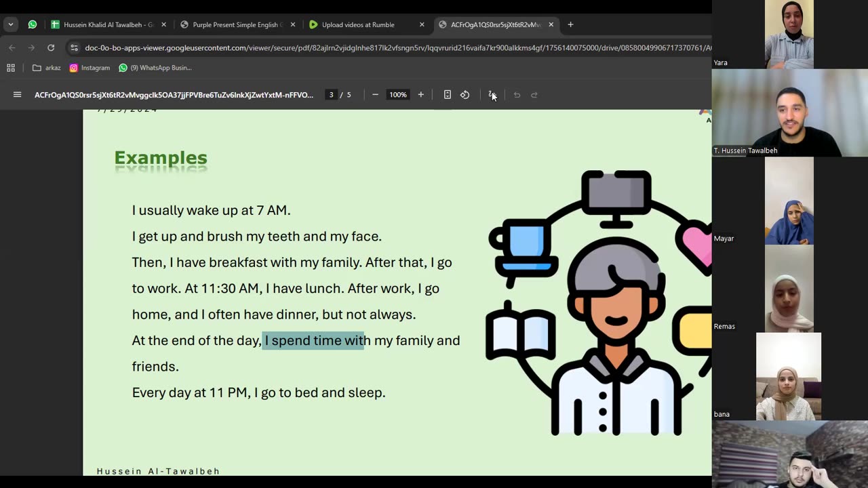The width and height of the screenshot is (868, 488).
Task: Rotate the PDF counterclockwise
Action: pyautogui.click(x=465, y=95)
